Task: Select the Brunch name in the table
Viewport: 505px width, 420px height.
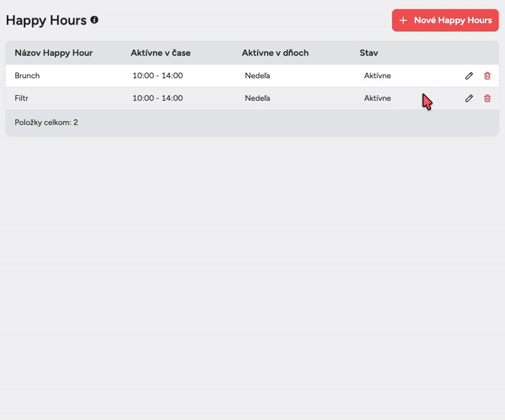Action: point(27,76)
